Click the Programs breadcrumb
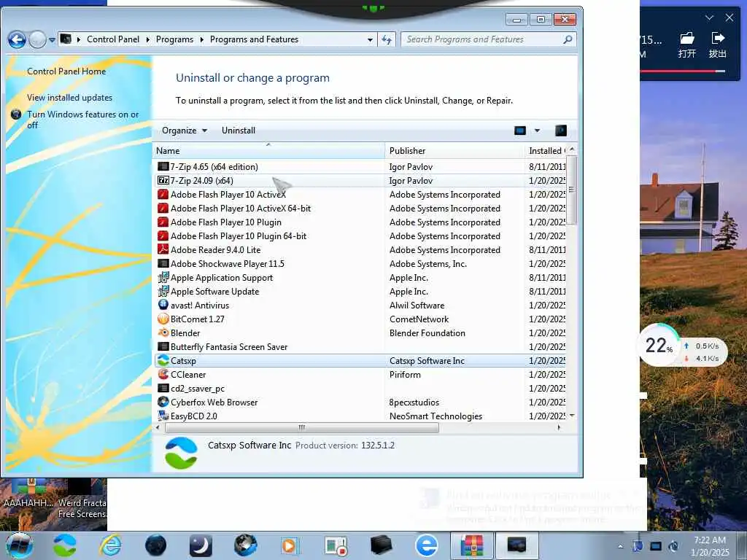Image resolution: width=747 pixels, height=560 pixels. (174, 39)
